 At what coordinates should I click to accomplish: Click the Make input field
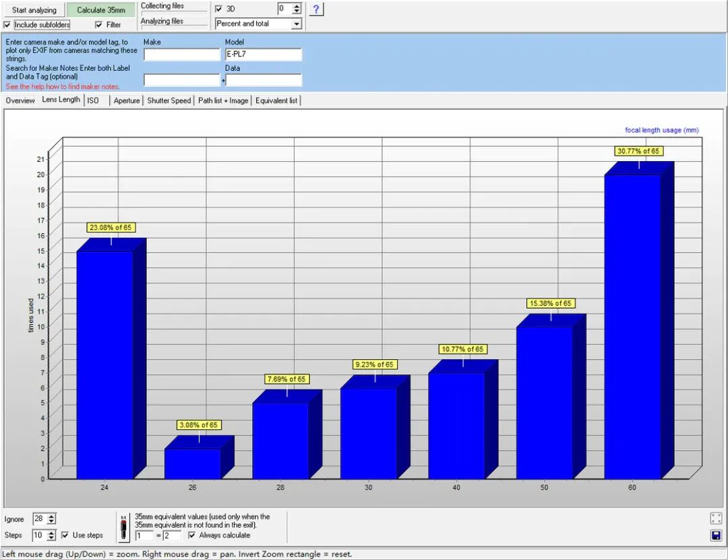tap(181, 55)
